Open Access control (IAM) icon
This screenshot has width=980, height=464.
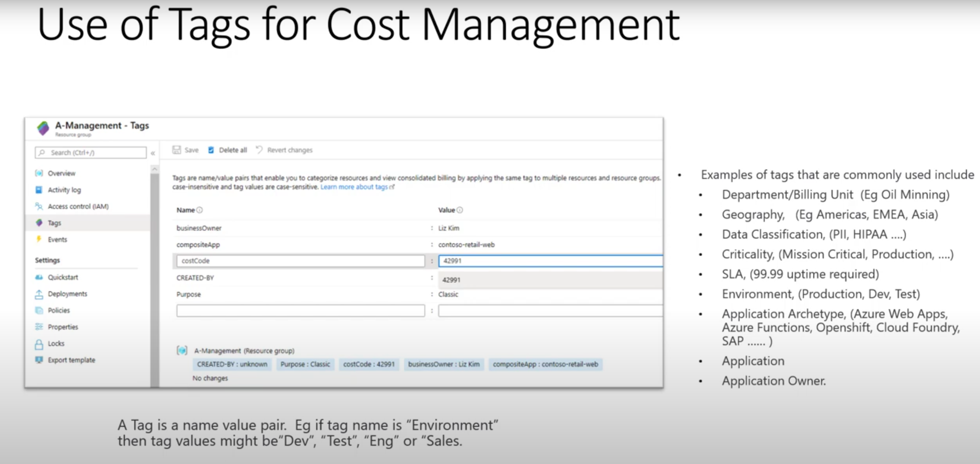tap(39, 207)
